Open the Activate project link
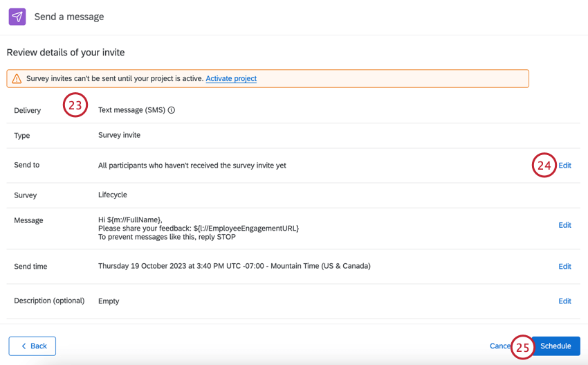 coord(231,79)
